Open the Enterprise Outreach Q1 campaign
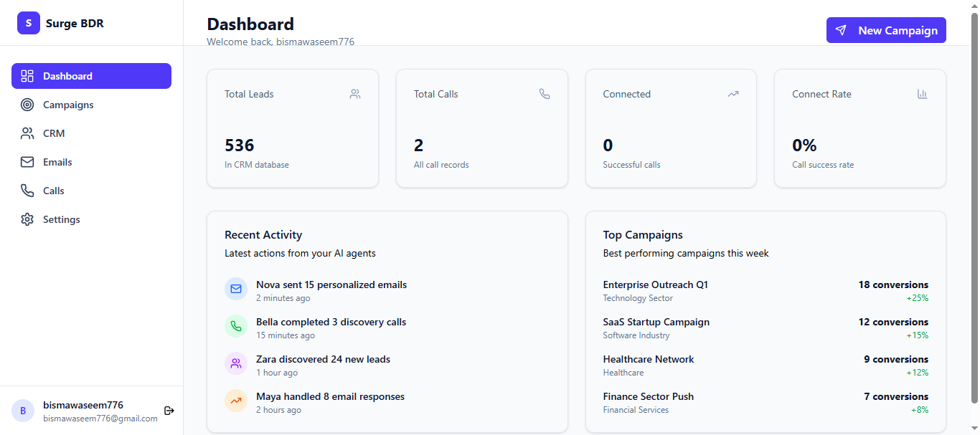Screen dimensions: 980x435 tap(655, 285)
